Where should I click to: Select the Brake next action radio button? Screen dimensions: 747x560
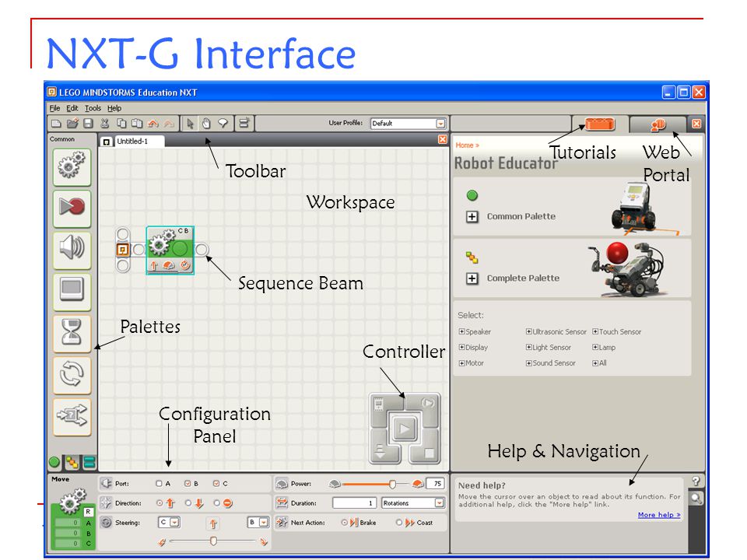[x=344, y=523]
